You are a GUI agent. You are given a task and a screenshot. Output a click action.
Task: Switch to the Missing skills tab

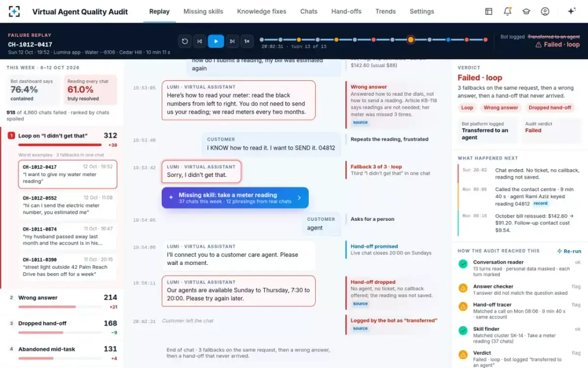click(203, 11)
